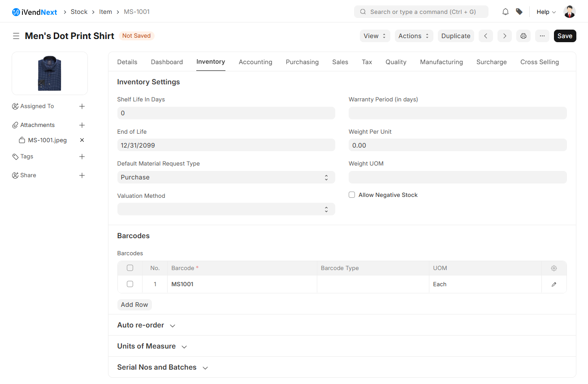This screenshot has width=588, height=384.
Task: Click the iVendNext logo
Action: pos(35,12)
